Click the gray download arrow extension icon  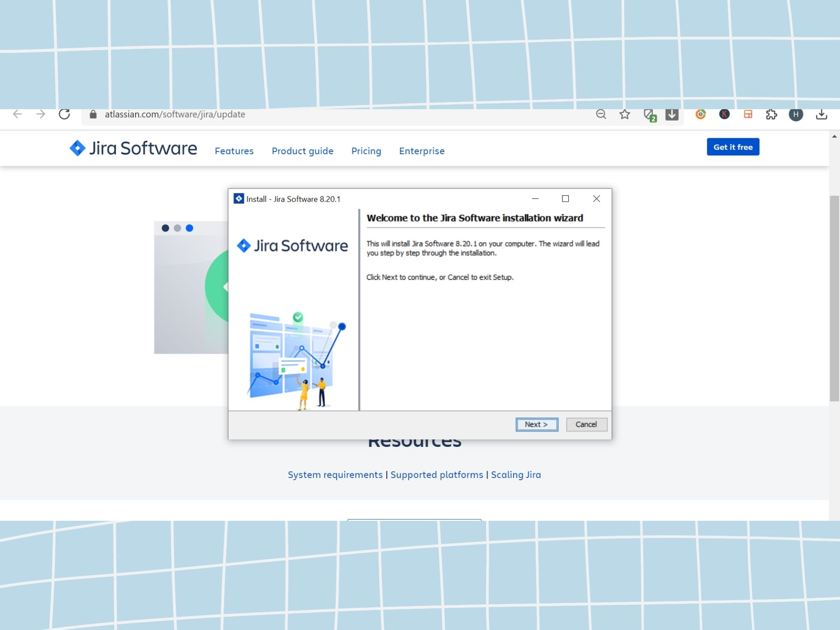672,114
